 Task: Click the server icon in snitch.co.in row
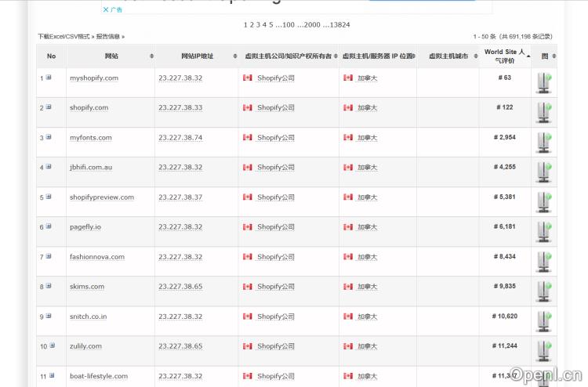543,320
